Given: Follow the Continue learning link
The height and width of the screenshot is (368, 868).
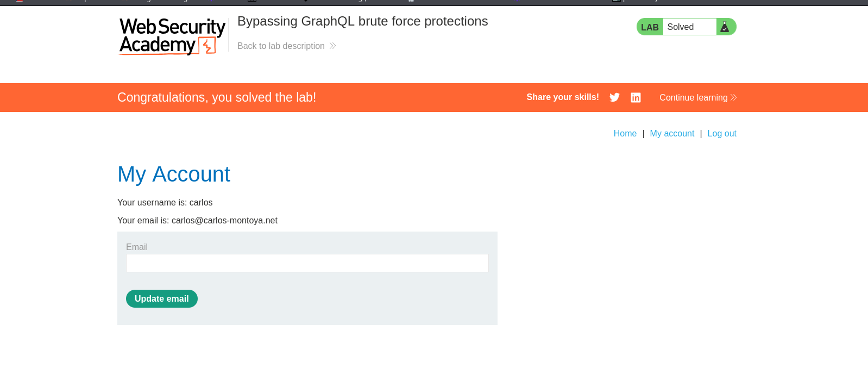Looking at the screenshot, I should click(693, 97).
